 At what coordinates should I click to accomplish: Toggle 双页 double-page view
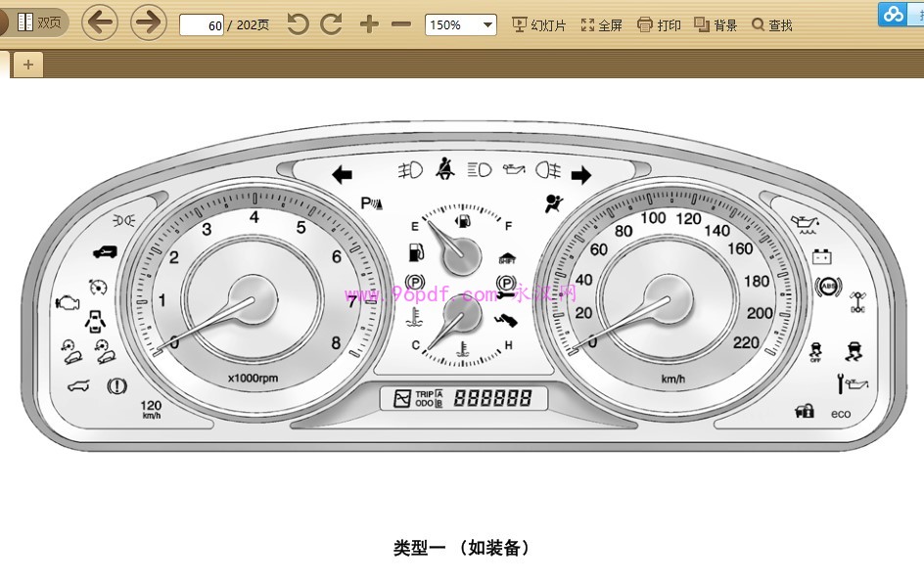[39, 22]
